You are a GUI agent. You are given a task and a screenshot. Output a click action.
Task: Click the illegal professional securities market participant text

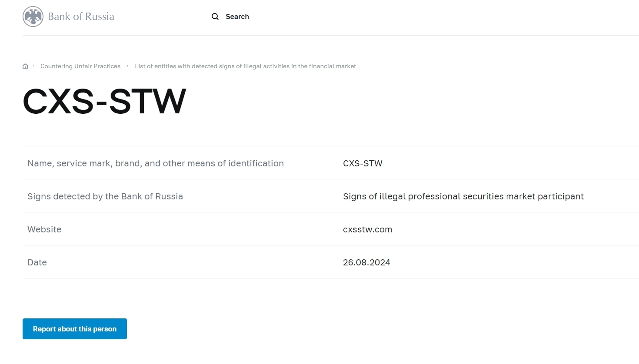coord(463,196)
